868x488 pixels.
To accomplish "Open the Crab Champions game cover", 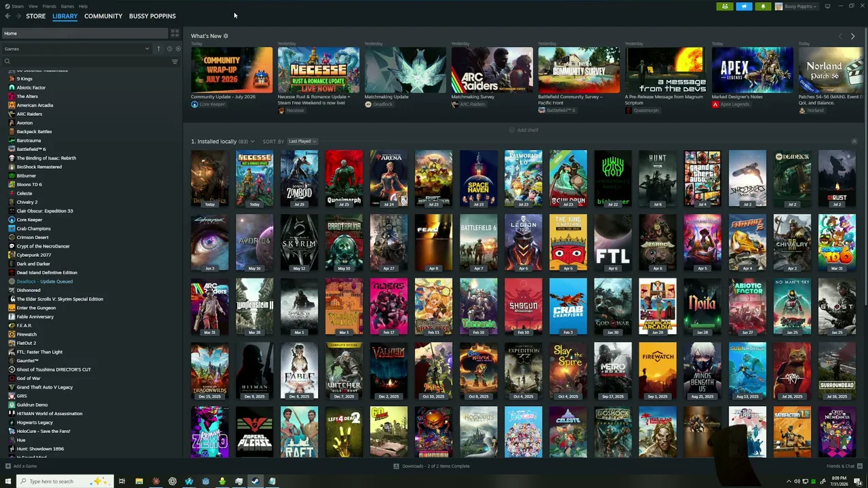I will tap(568, 306).
